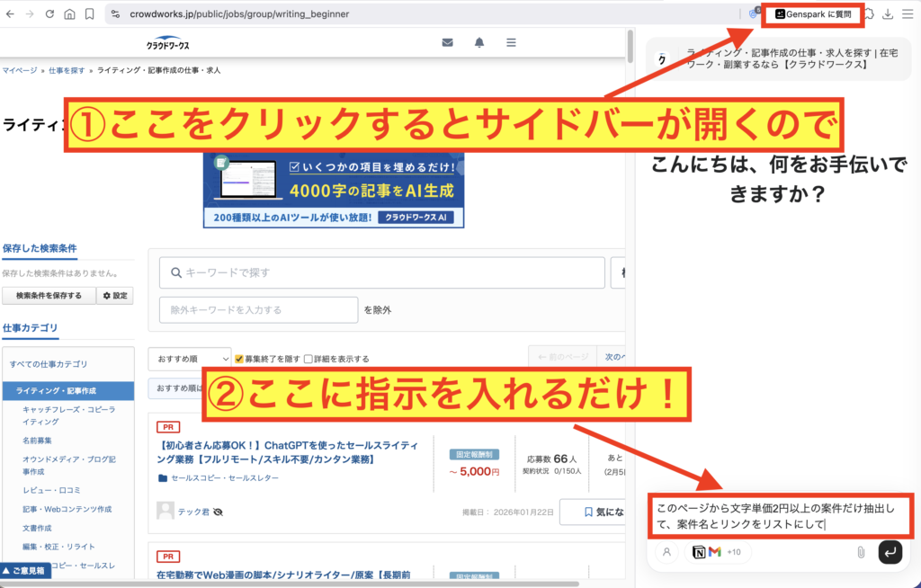Click the browser downloads icon
The height and width of the screenshot is (588, 921).
(x=888, y=14)
